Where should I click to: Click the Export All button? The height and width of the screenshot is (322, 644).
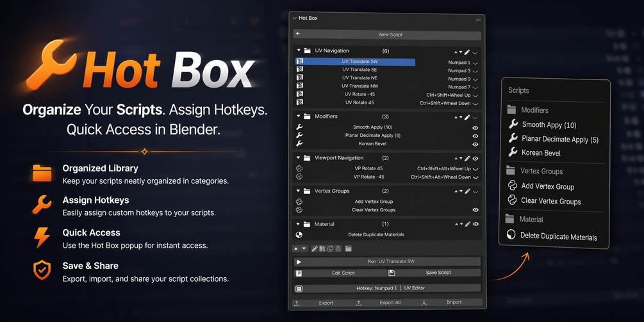(x=387, y=303)
